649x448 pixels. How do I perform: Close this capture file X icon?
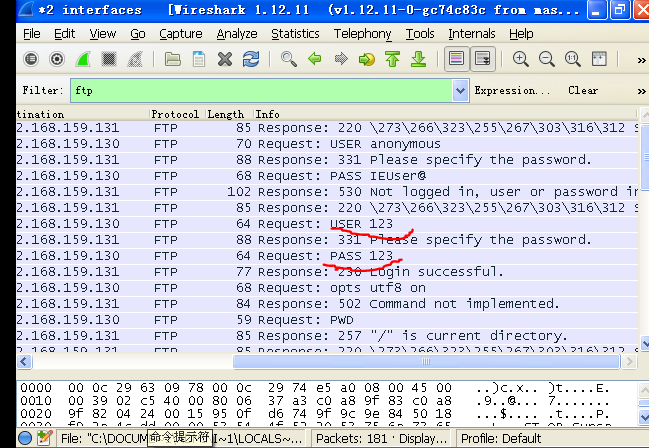point(225,59)
